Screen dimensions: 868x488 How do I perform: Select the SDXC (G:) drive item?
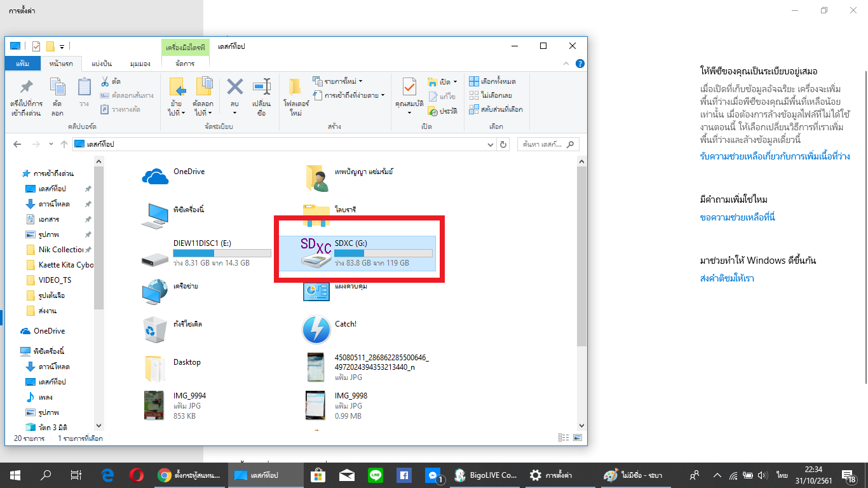(x=358, y=253)
